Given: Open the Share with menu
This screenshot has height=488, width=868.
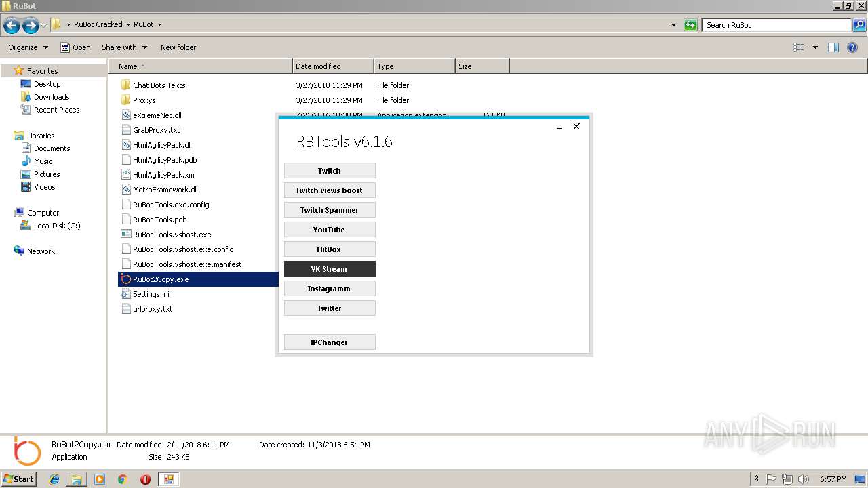Looking at the screenshot, I should (x=124, y=47).
